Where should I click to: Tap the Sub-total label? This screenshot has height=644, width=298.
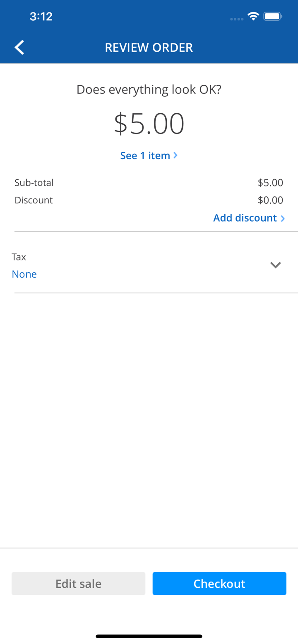coord(34,182)
